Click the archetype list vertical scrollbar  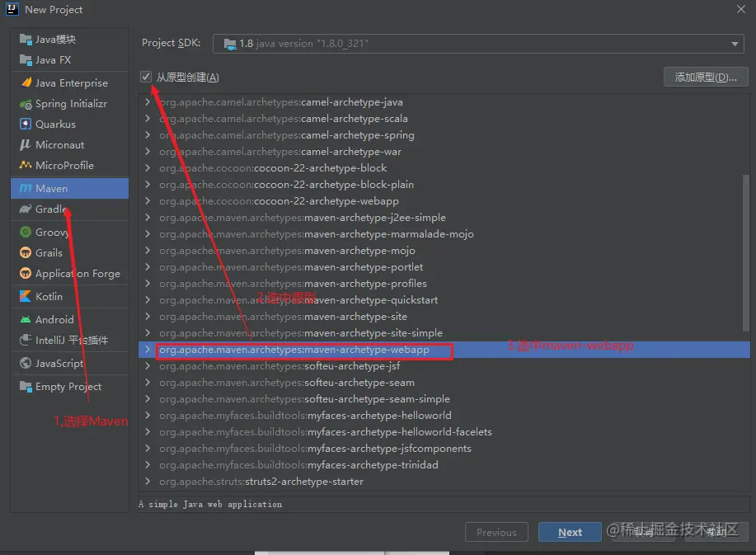pyautogui.click(x=746, y=253)
